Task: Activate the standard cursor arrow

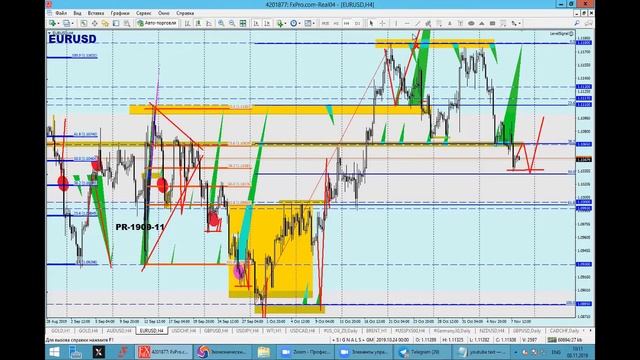Action: pyautogui.click(x=371, y=23)
